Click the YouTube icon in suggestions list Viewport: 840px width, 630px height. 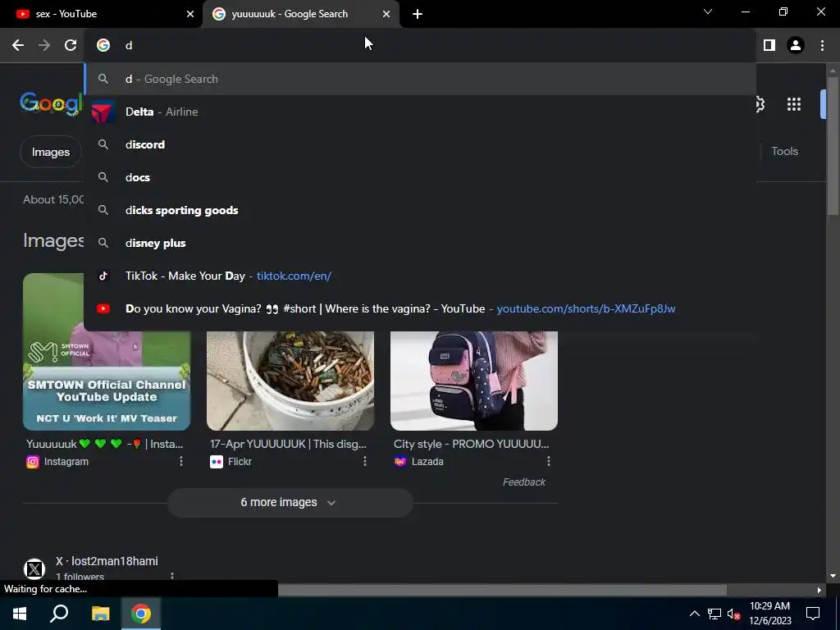pyautogui.click(x=103, y=308)
